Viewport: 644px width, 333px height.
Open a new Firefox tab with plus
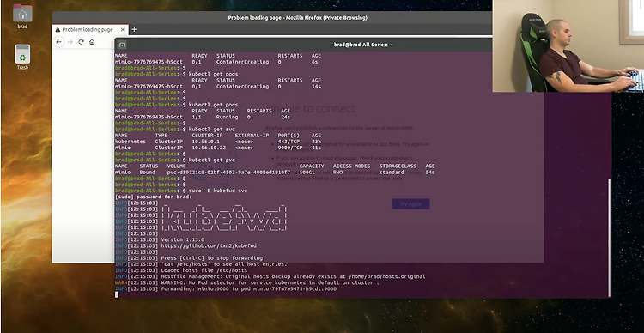[x=134, y=29]
